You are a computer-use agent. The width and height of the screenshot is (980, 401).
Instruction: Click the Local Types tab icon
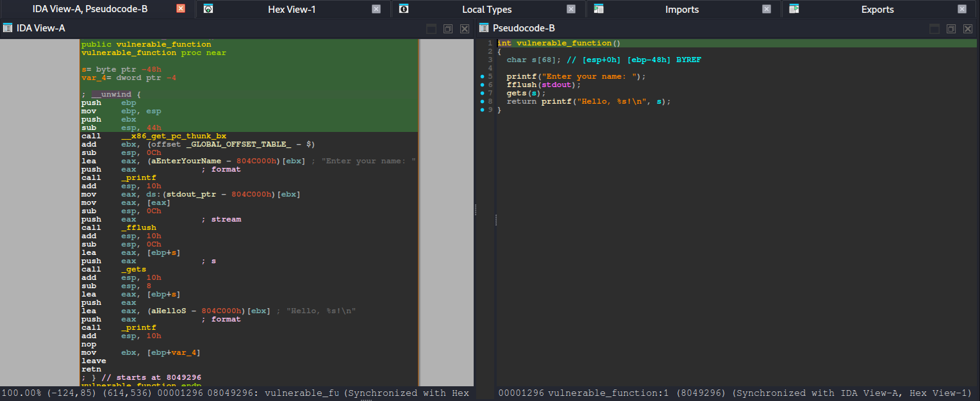coord(403,9)
